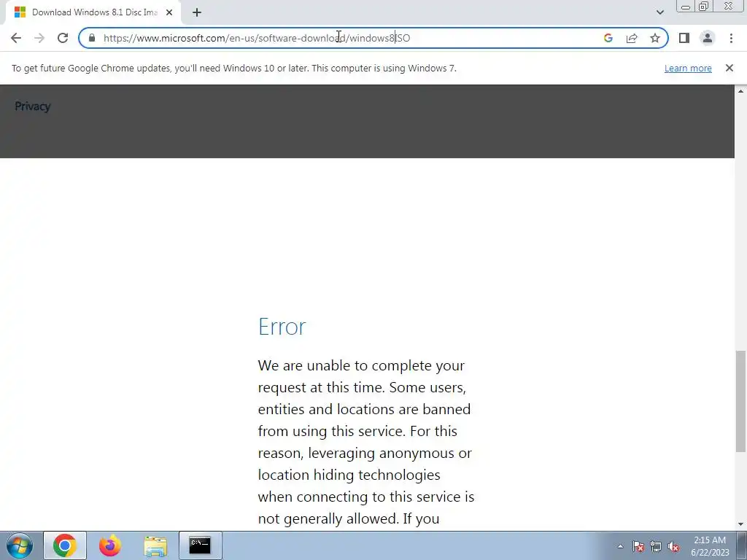Dismiss the Chrome updates notification bar
Image resolution: width=747 pixels, height=560 pixels.
(x=729, y=68)
